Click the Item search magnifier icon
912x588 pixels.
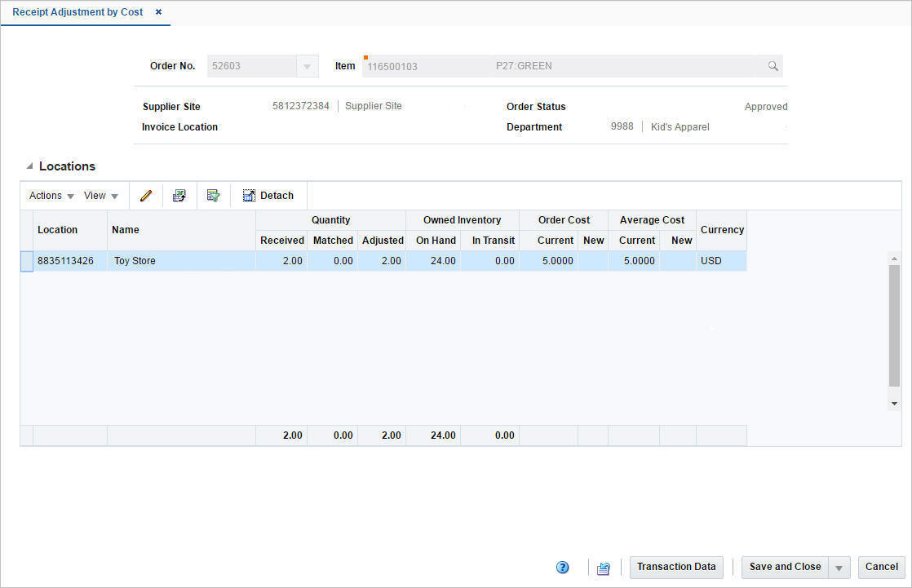[772, 66]
